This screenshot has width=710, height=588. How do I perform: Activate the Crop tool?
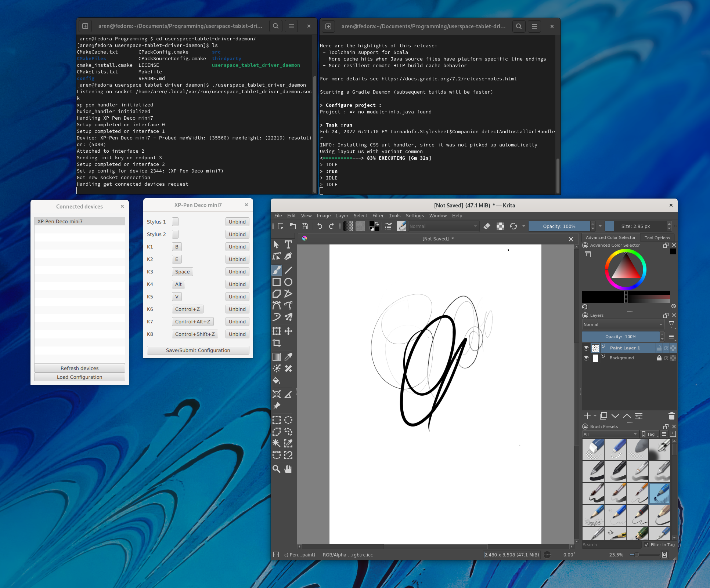276,342
